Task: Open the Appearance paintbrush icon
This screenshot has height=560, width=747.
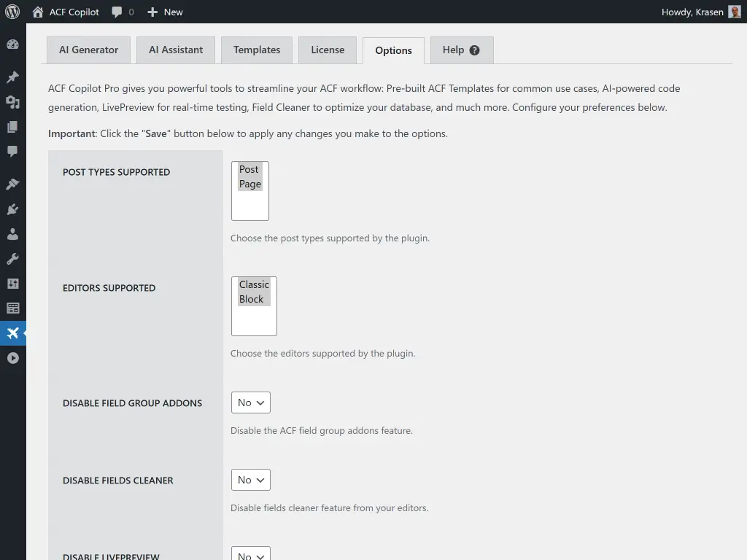Action: coord(13,184)
